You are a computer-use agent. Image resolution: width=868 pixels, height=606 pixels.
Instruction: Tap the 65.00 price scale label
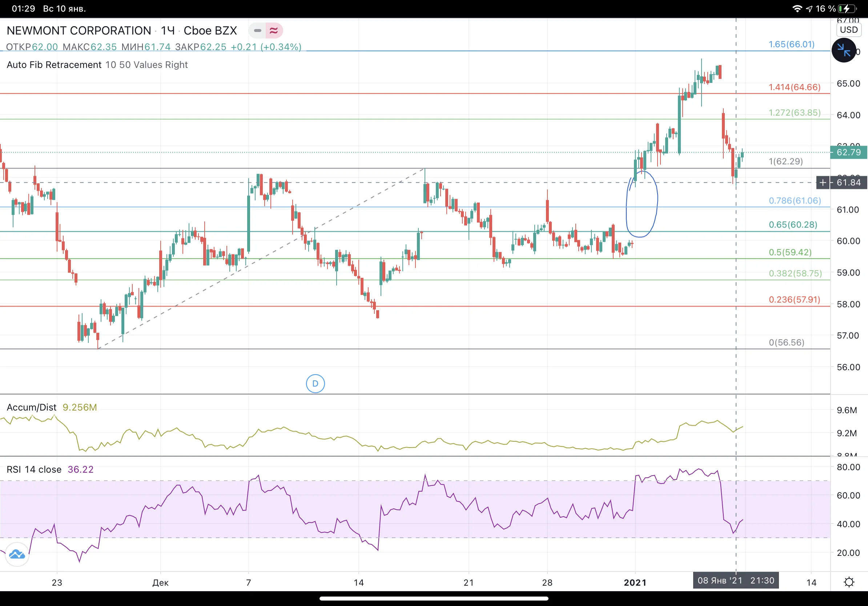(x=848, y=84)
